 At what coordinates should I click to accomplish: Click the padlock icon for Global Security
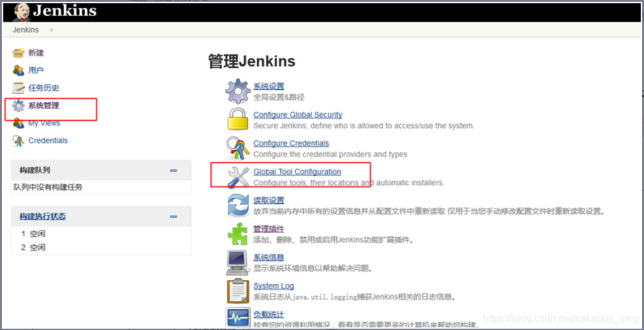pyautogui.click(x=238, y=119)
